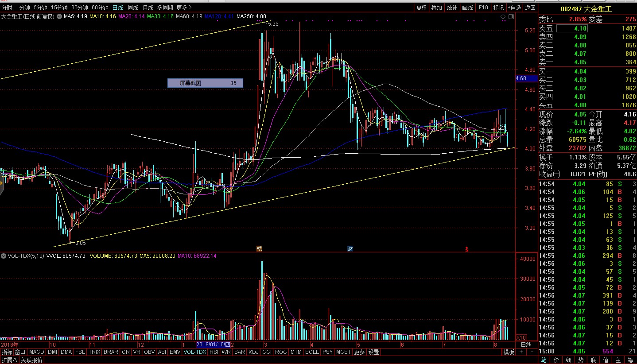The width and height of the screenshot is (637, 364).
Task: Select the 价 price tab
Action: 556,360
